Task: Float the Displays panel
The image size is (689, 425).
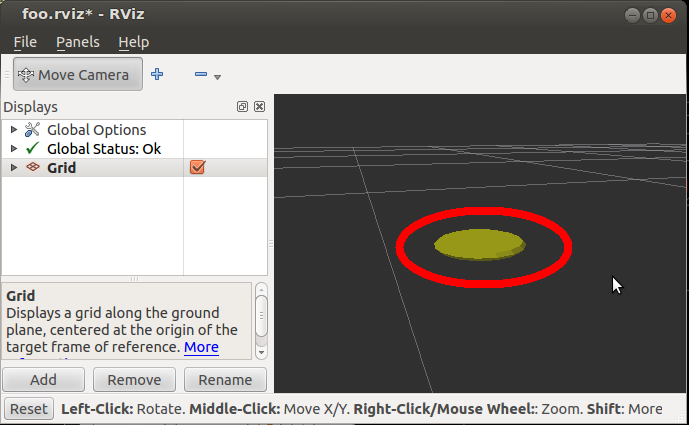Action: click(x=242, y=107)
